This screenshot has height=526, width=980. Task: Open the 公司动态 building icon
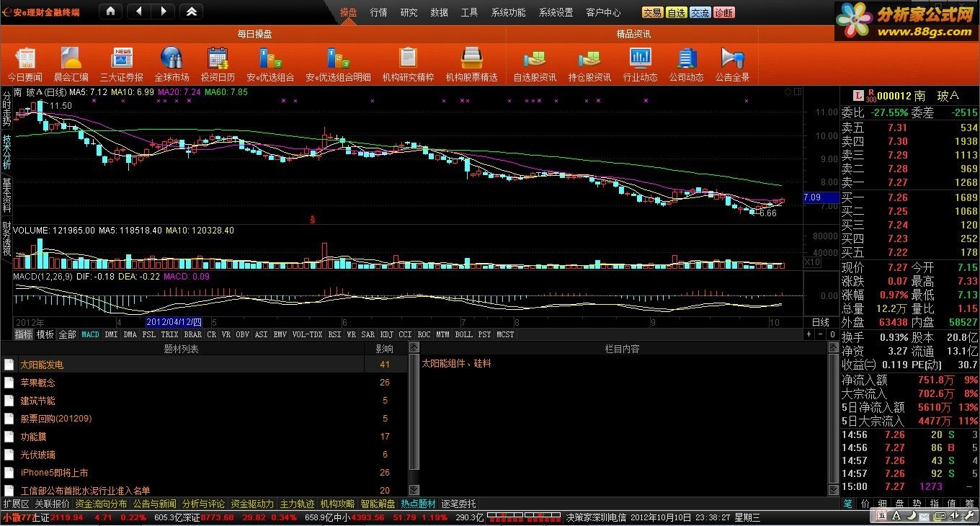click(x=686, y=59)
